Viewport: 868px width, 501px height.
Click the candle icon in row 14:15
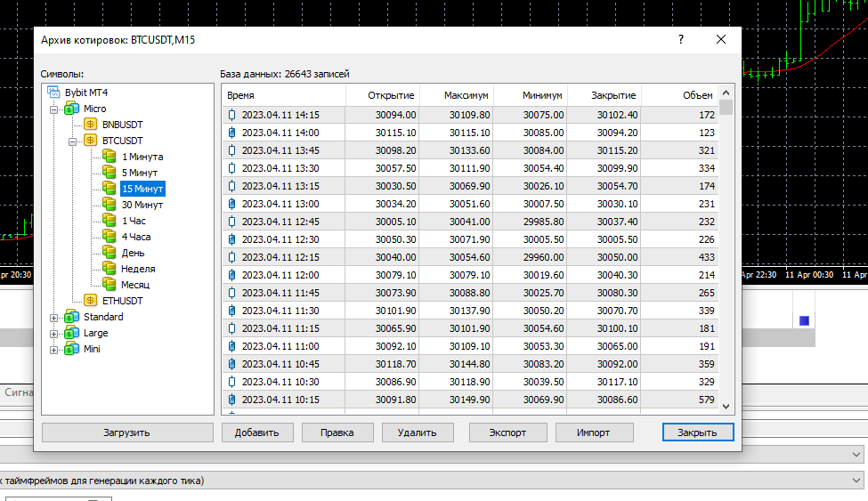tap(232, 115)
